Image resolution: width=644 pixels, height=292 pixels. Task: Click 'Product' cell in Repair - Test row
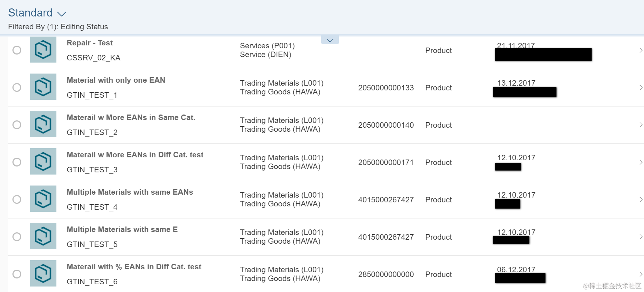[438, 50]
